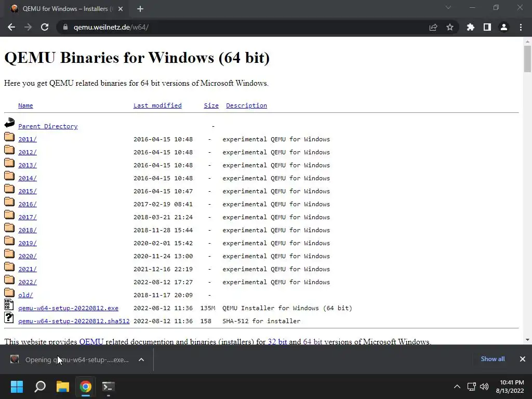Image resolution: width=532 pixels, height=399 pixels.
Task: Open the volume tray icon
Action: point(484,387)
